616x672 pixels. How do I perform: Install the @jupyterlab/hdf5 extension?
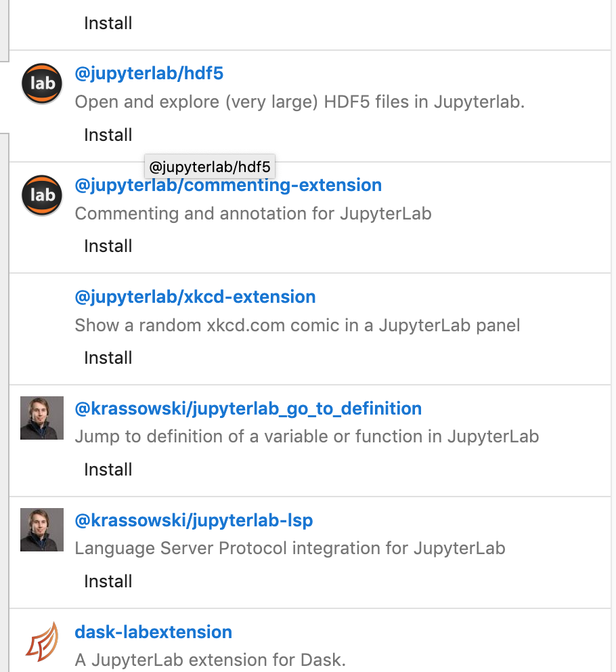click(108, 134)
